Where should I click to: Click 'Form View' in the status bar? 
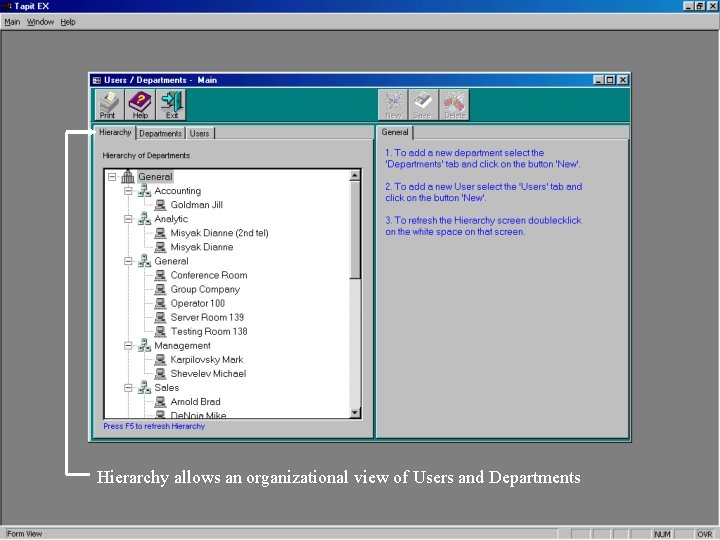24,534
